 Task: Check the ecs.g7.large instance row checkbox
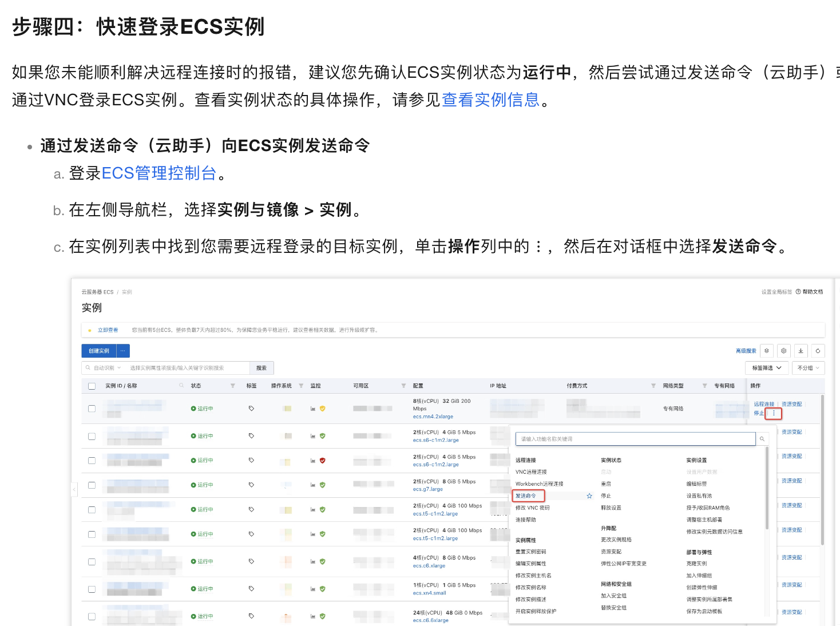click(92, 485)
